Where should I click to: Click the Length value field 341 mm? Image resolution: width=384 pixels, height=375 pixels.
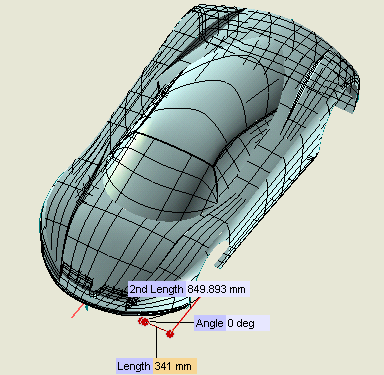(x=175, y=366)
